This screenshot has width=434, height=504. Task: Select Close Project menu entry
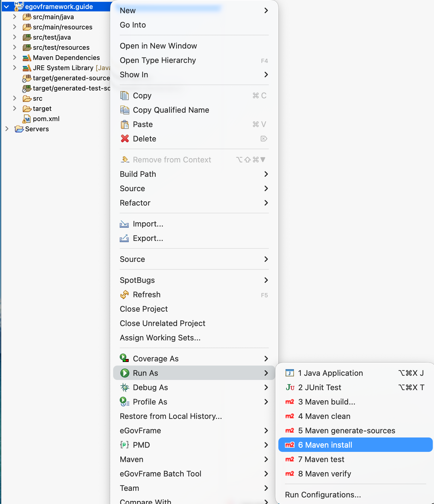[x=144, y=309]
